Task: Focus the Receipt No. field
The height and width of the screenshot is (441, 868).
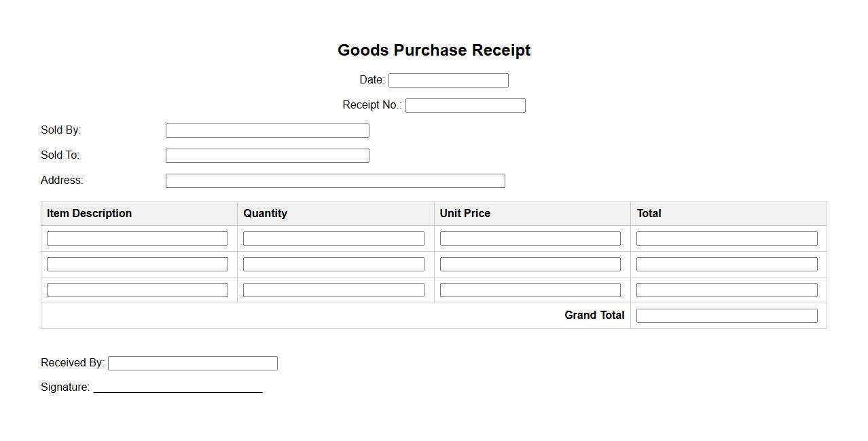Action: (465, 106)
